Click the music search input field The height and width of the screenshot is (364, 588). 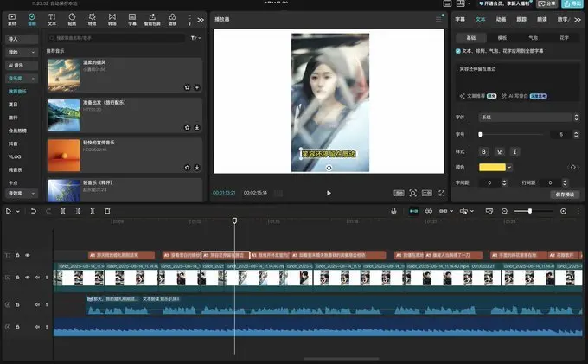[116, 38]
